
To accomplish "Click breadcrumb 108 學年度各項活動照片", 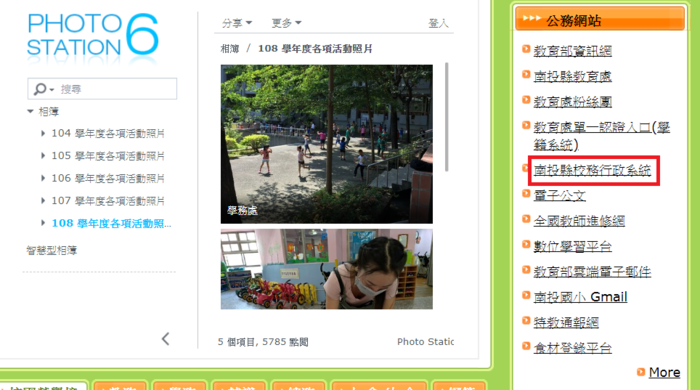I will pos(315,49).
